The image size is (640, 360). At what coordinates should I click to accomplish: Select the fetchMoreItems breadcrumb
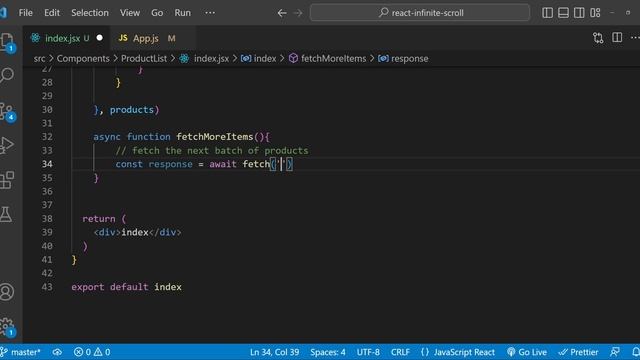click(x=333, y=58)
